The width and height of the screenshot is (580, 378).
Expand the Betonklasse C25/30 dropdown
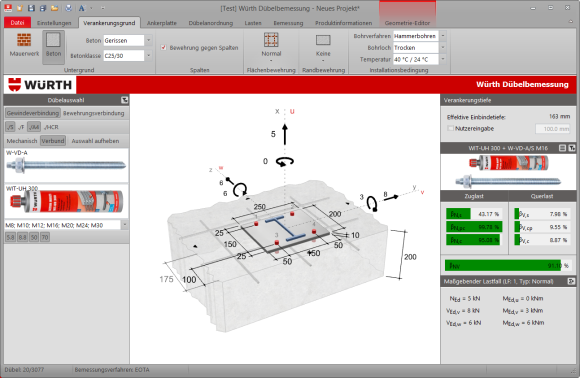[x=148, y=55]
